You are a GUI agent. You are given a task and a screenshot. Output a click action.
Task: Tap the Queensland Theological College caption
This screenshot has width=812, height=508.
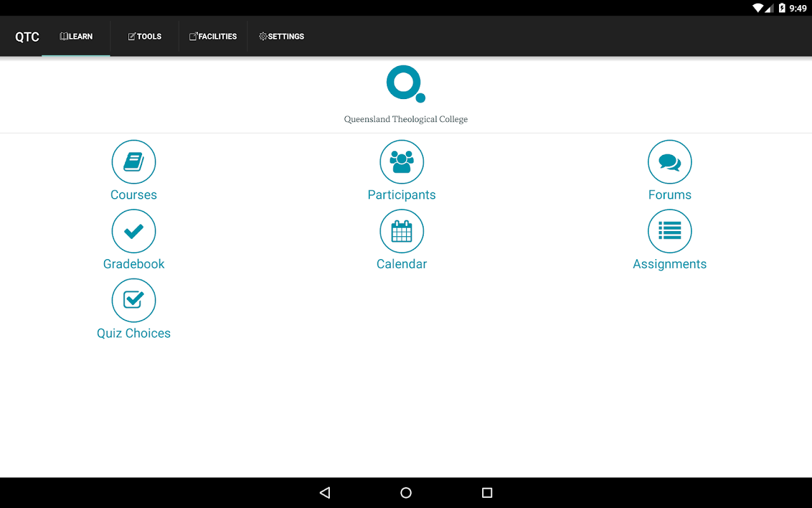coord(406,119)
